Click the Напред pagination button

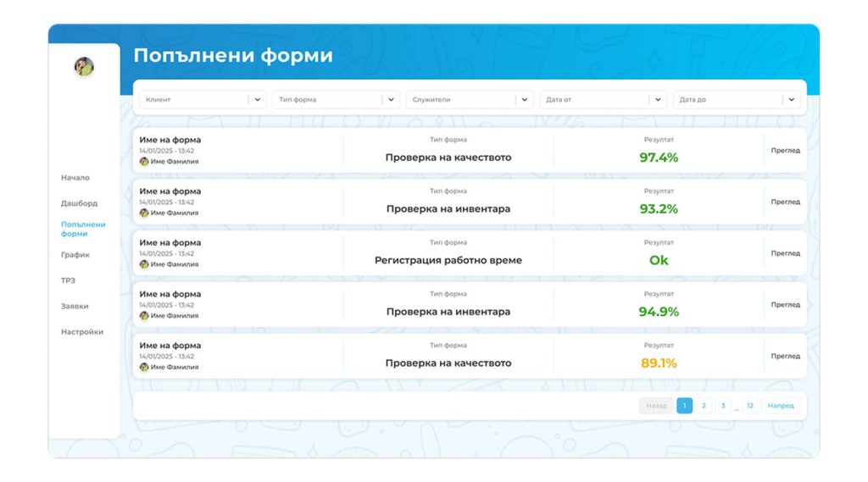[x=781, y=406]
